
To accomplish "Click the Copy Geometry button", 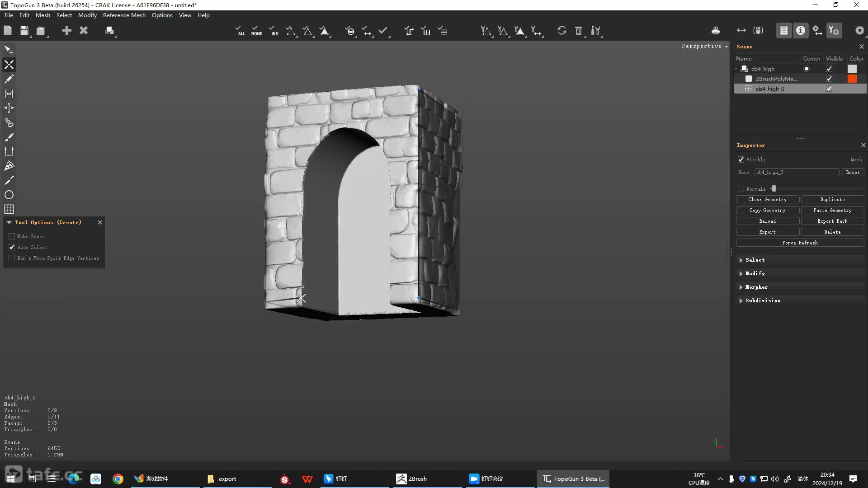I will tap(767, 210).
